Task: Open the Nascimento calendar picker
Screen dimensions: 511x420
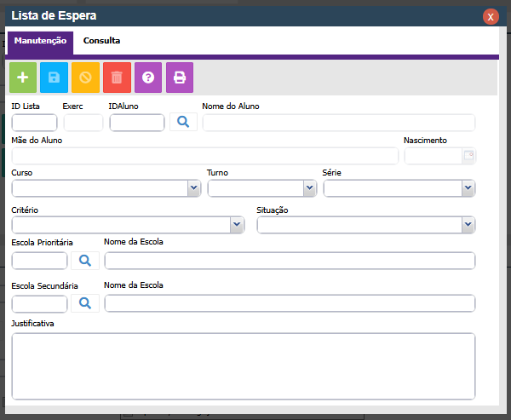Action: (468, 156)
